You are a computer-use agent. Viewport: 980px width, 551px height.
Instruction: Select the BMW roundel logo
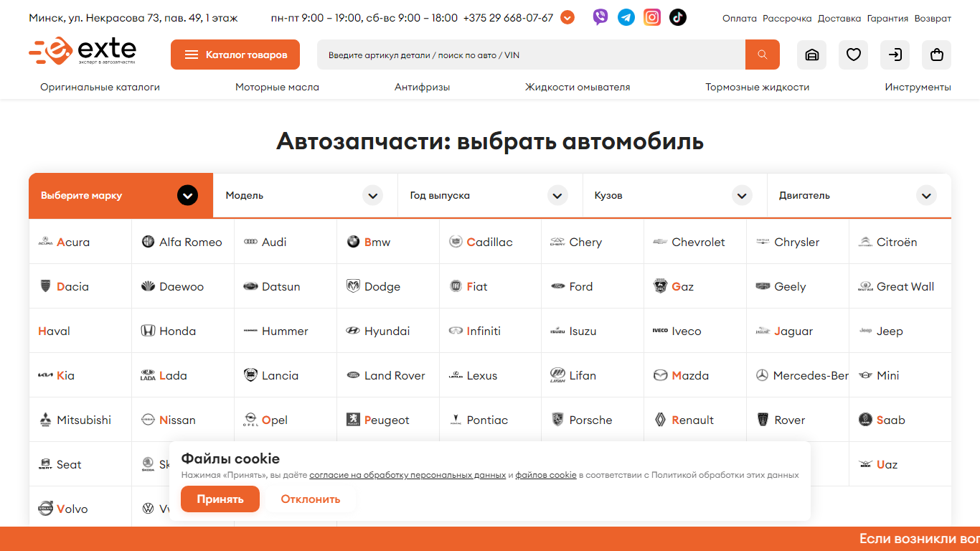[x=353, y=242]
